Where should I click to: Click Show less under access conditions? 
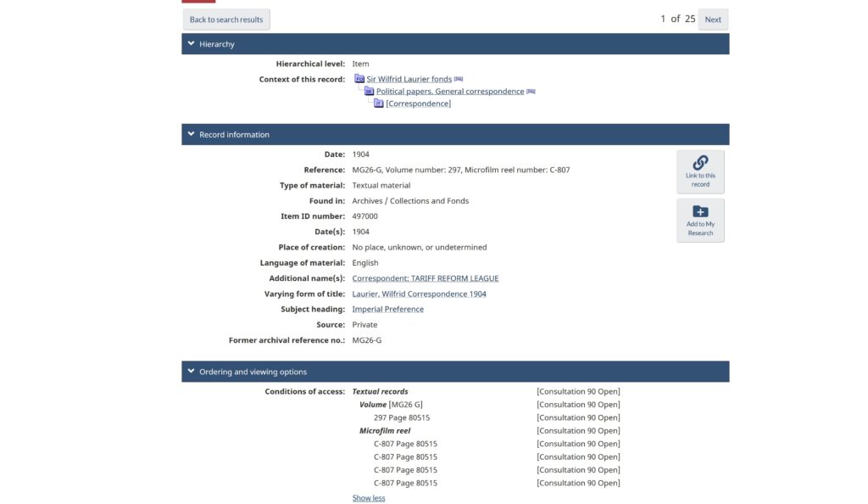pos(369,498)
